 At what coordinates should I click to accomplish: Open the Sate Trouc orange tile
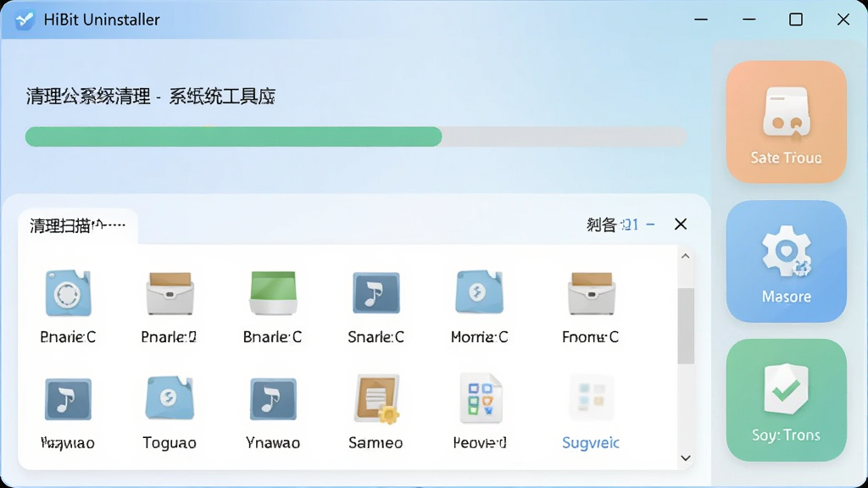click(786, 122)
